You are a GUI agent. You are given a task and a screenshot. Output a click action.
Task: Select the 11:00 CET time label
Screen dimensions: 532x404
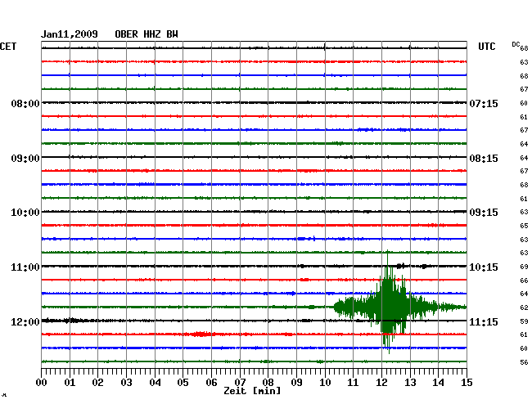tap(25, 267)
